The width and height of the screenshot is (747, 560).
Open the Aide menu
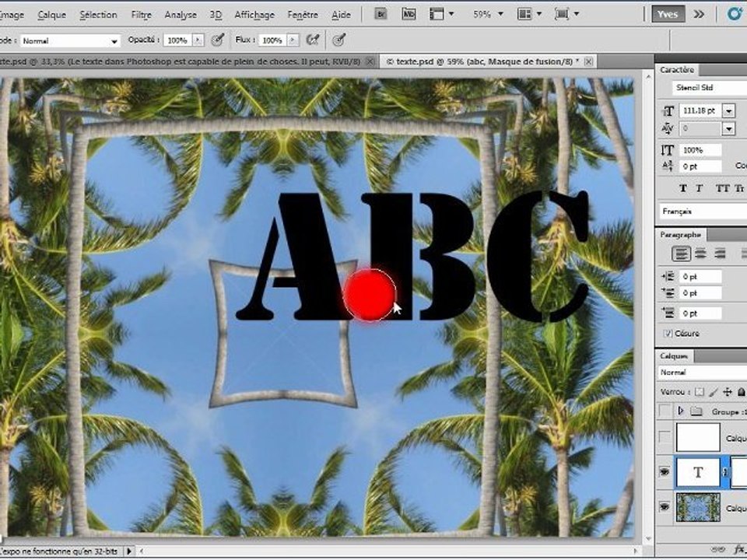341,15
